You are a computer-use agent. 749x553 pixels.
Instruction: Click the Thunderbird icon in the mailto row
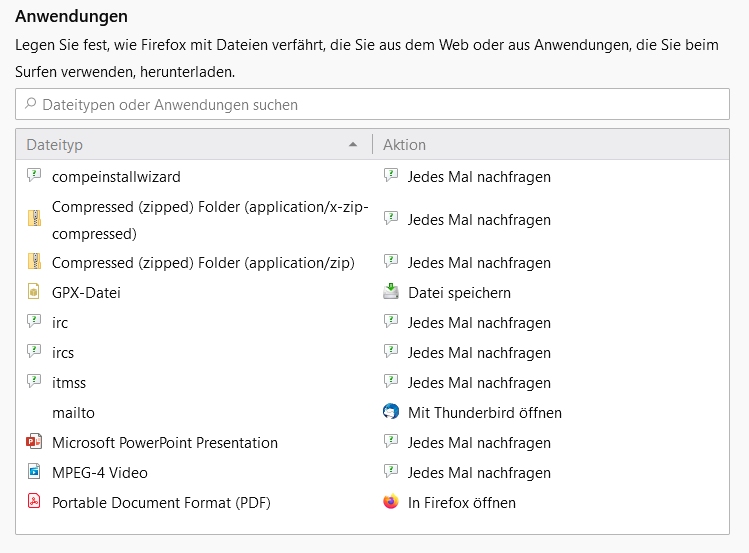click(391, 412)
